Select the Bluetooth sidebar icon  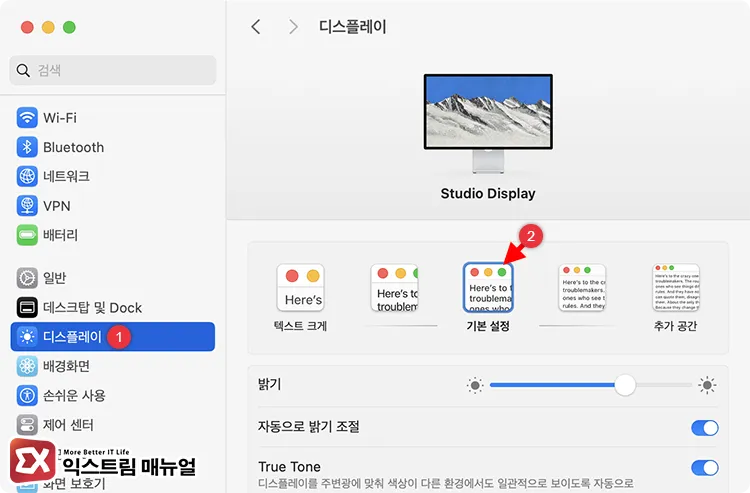(x=27, y=147)
